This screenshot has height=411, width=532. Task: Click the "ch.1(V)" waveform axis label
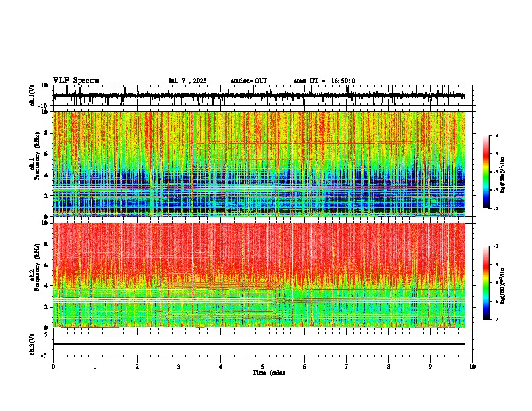(x=32, y=95)
